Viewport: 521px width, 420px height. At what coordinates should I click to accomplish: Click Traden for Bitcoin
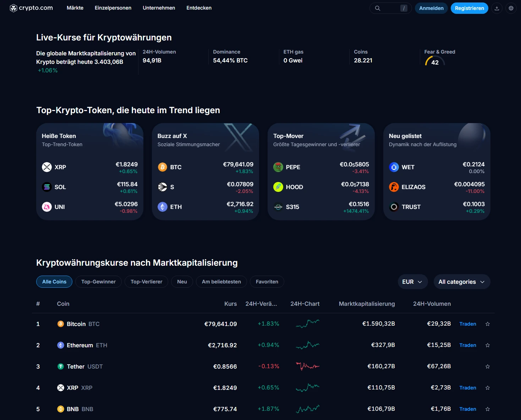[x=468, y=324]
